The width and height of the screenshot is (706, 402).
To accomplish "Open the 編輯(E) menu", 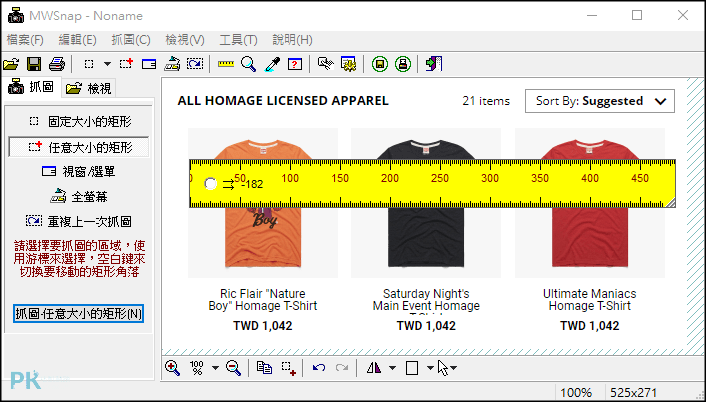I will pyautogui.click(x=77, y=40).
